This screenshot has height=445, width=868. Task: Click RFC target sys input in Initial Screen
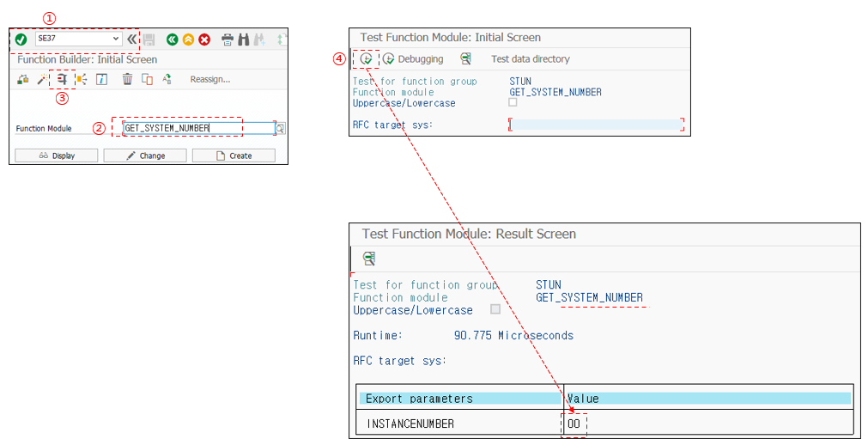click(x=596, y=125)
